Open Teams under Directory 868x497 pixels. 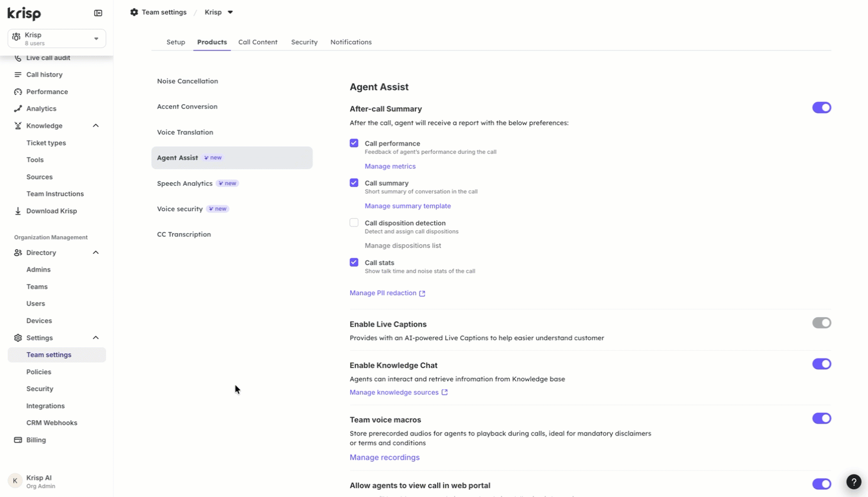37,286
